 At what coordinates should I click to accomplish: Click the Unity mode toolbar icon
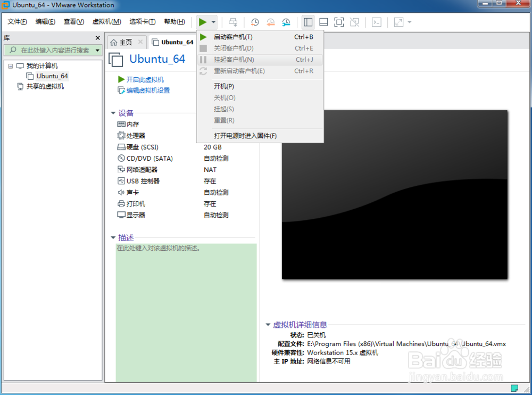(354, 22)
